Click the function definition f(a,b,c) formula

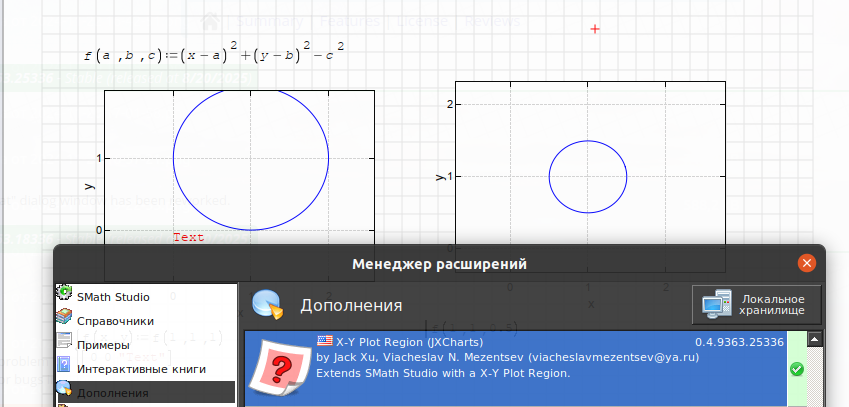pos(216,53)
